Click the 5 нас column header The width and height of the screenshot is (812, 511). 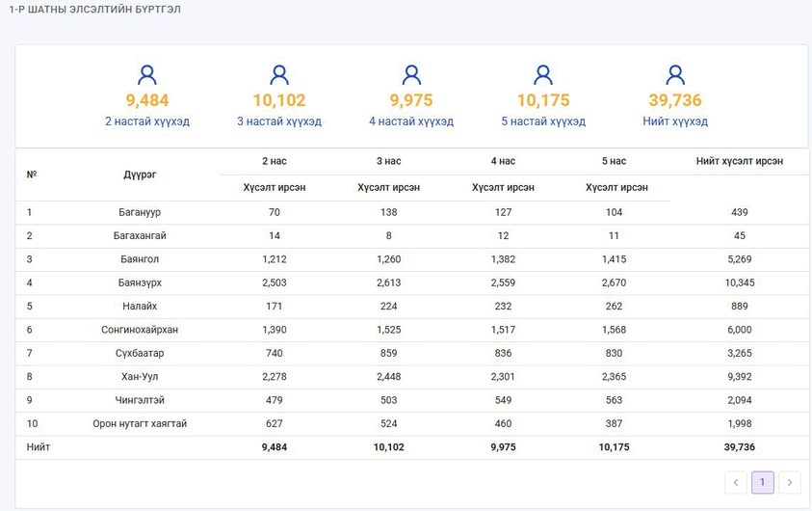pyautogui.click(x=614, y=161)
